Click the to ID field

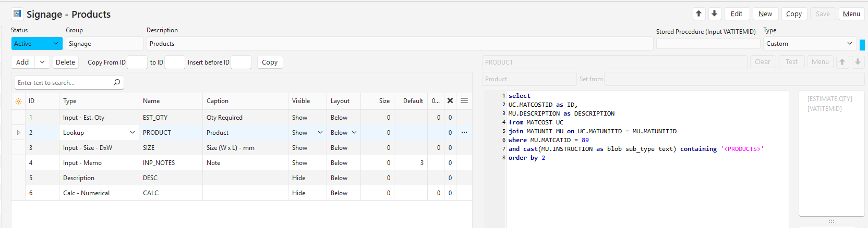pyautogui.click(x=175, y=62)
